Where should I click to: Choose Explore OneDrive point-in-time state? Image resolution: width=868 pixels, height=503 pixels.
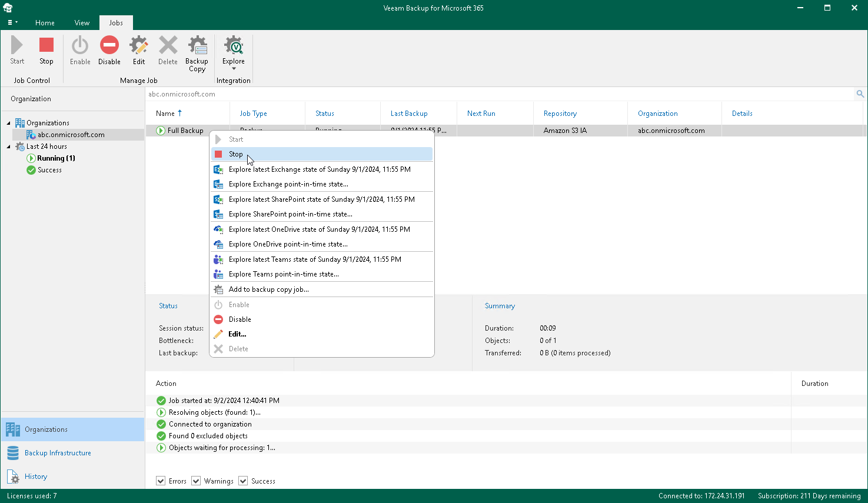click(x=322, y=244)
